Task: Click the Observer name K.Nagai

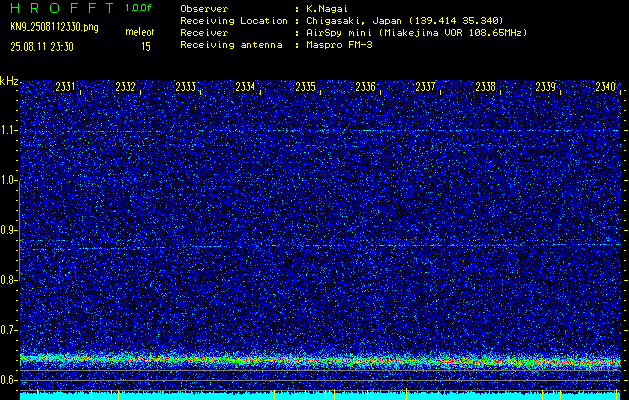Action: 326,8
